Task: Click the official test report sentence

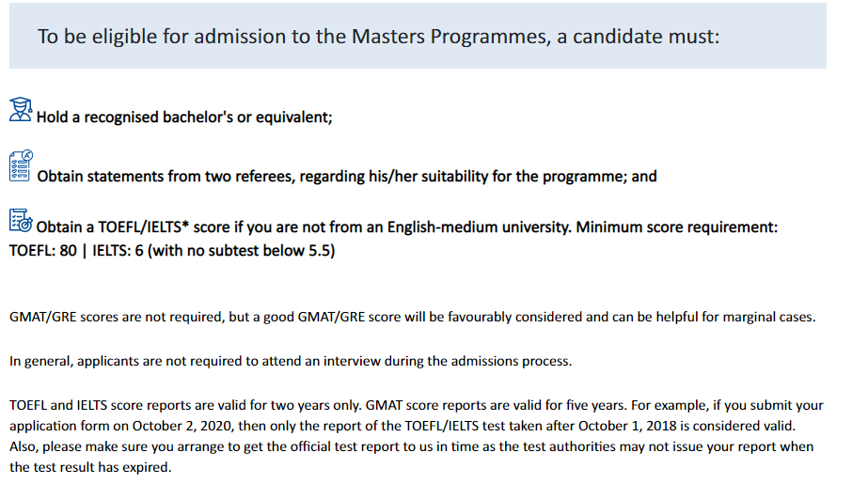Action: pyautogui.click(x=411, y=457)
